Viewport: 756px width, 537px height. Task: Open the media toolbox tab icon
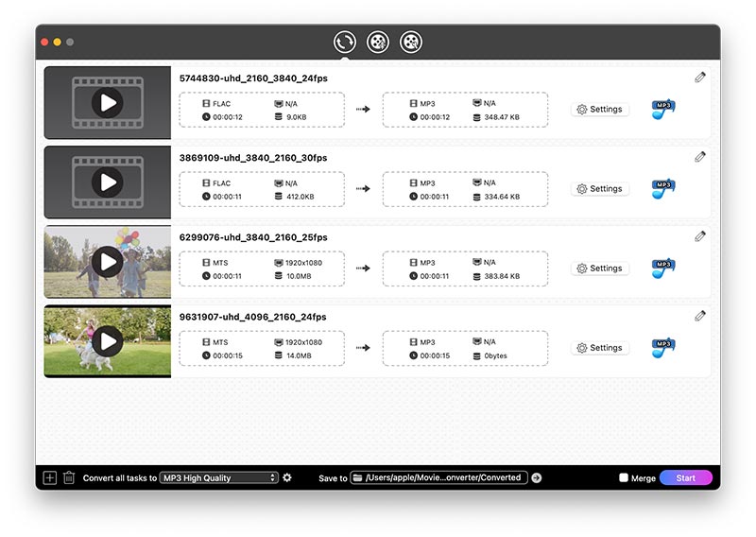click(x=410, y=42)
